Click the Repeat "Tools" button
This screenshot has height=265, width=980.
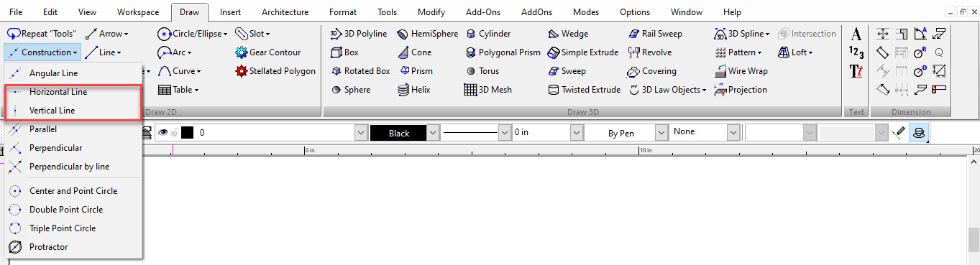(42, 34)
